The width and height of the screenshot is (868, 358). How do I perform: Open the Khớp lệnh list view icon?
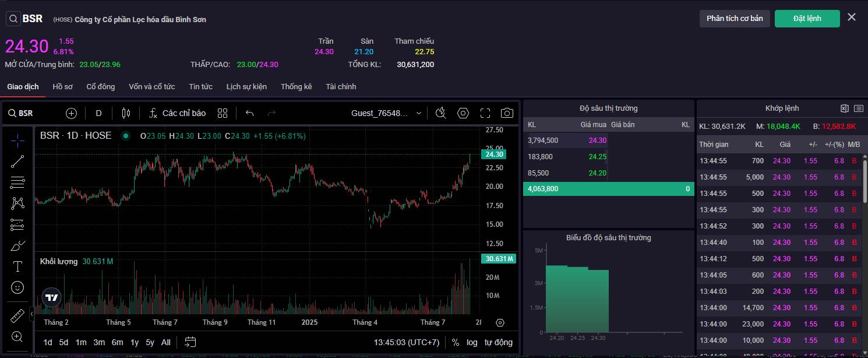point(859,108)
